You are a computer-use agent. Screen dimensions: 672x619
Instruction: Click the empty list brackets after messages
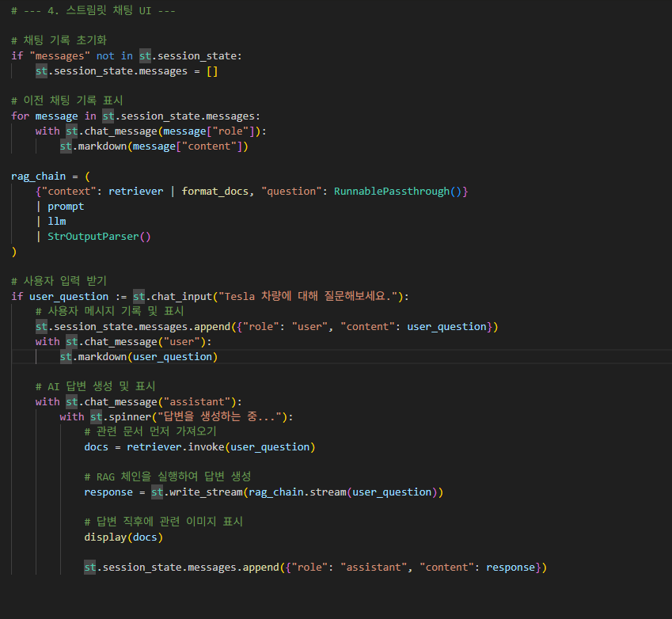point(211,71)
